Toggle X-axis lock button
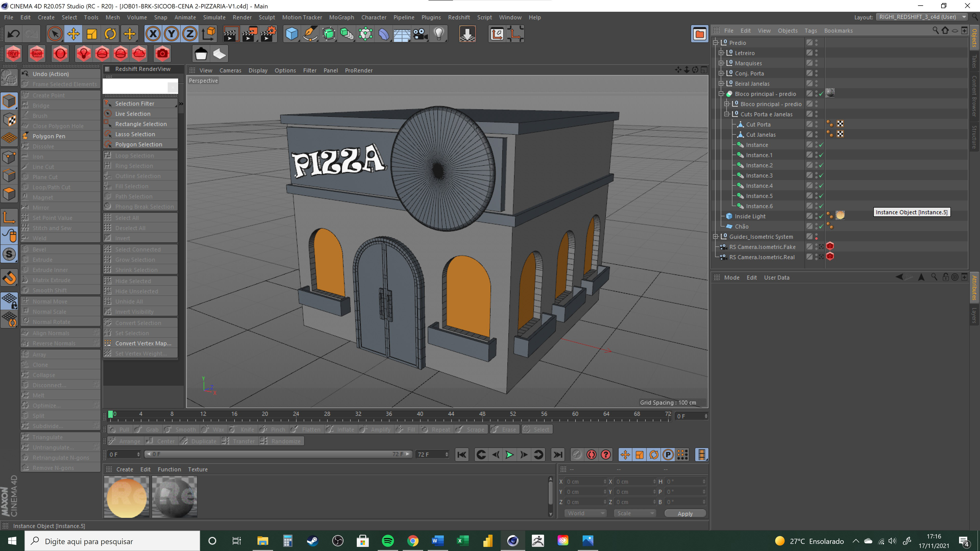The width and height of the screenshot is (980, 551). pos(153,34)
